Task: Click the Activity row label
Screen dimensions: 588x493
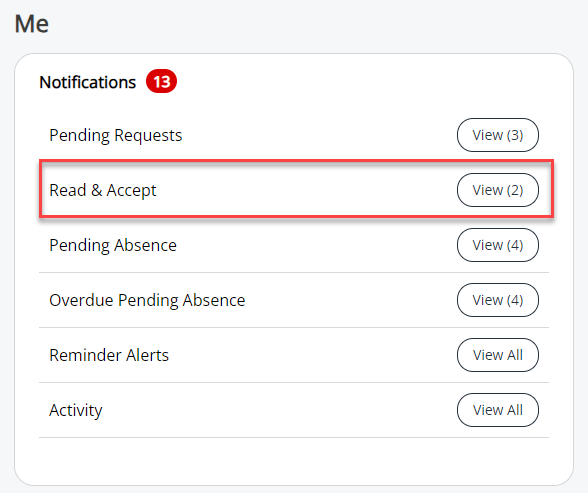Action: click(x=76, y=411)
